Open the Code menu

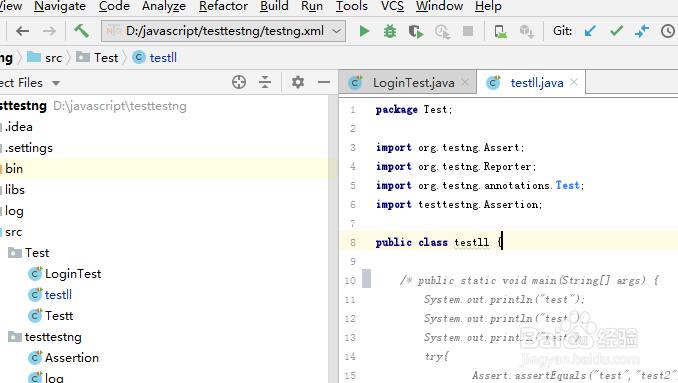(114, 6)
